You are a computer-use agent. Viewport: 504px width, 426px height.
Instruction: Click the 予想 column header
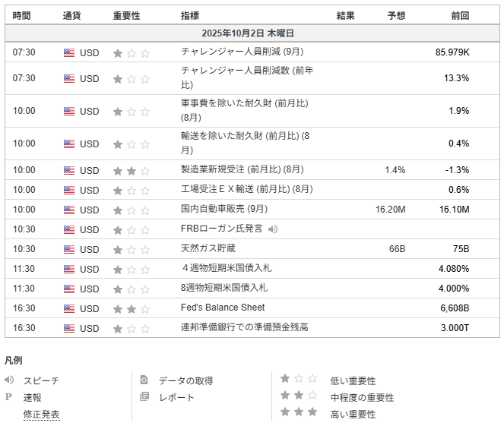pyautogui.click(x=396, y=15)
